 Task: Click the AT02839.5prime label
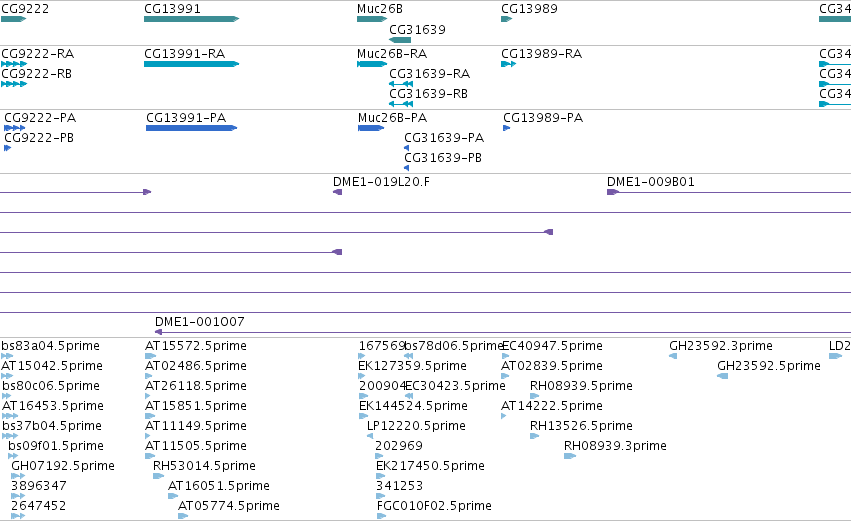pos(551,366)
